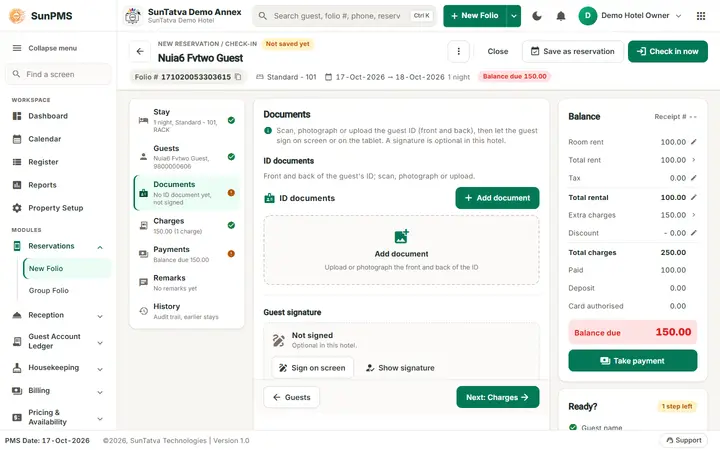Click the hamburger Collapse menu icon

tap(17, 48)
